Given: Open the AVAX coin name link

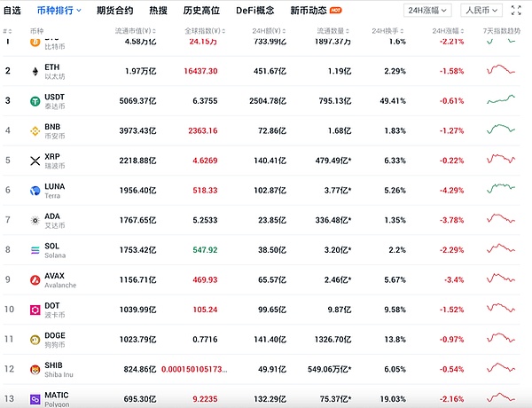Looking at the screenshot, I should [x=54, y=276].
